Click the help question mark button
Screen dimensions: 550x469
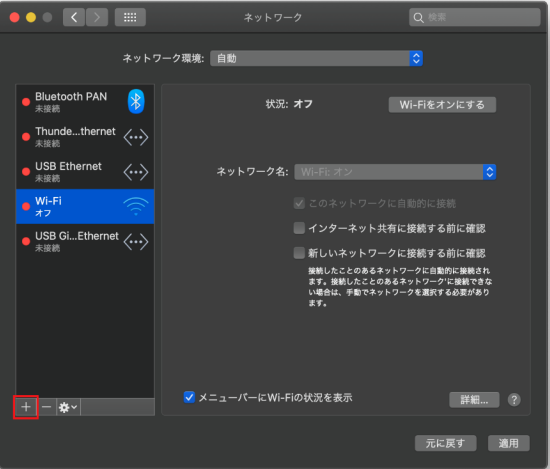point(514,400)
